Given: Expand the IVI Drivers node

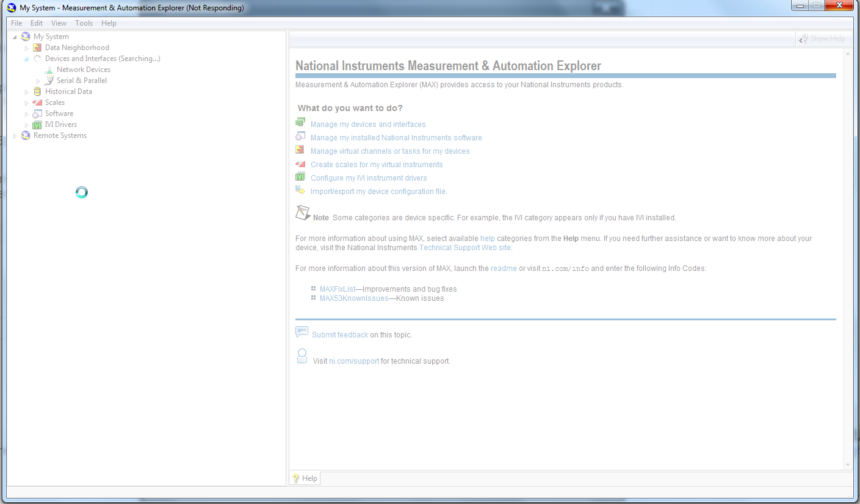Looking at the screenshot, I should tap(26, 124).
